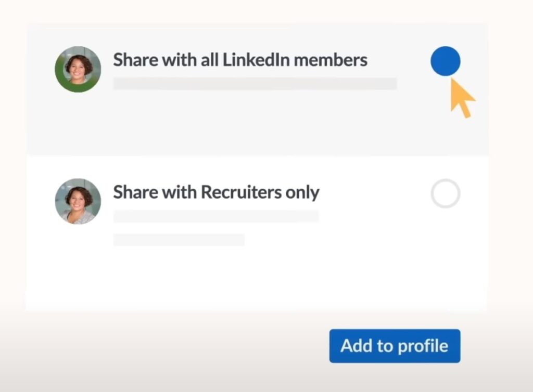Image resolution: width=533 pixels, height=392 pixels.
Task: Click the longer description bar under Recruiters only
Action: pos(215,216)
